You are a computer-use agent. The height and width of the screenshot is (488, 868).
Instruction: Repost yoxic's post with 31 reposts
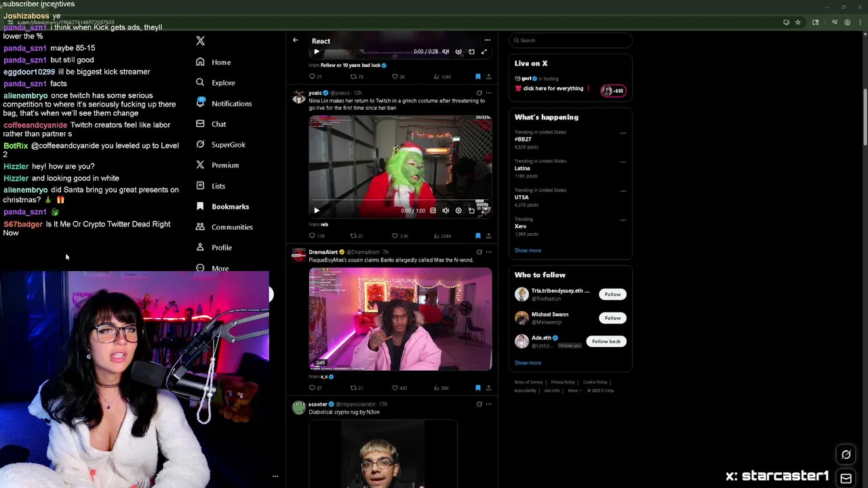[357, 236]
